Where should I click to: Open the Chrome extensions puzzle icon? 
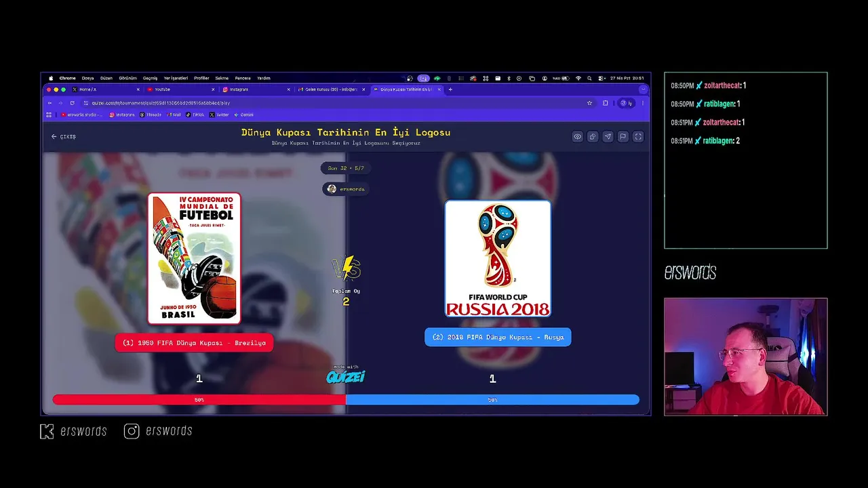tap(605, 103)
